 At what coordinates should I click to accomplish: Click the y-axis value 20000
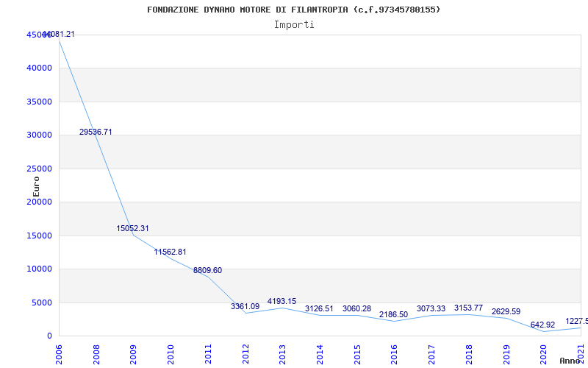click(39, 202)
